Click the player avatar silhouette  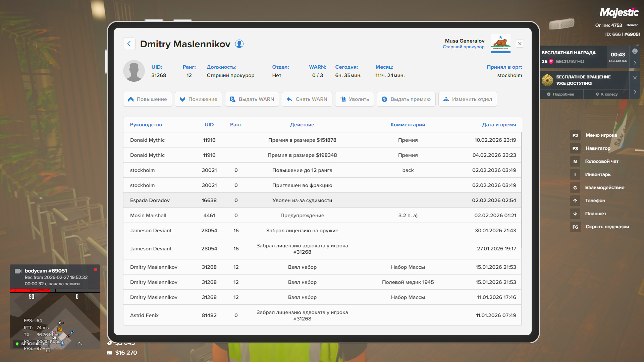(x=134, y=71)
